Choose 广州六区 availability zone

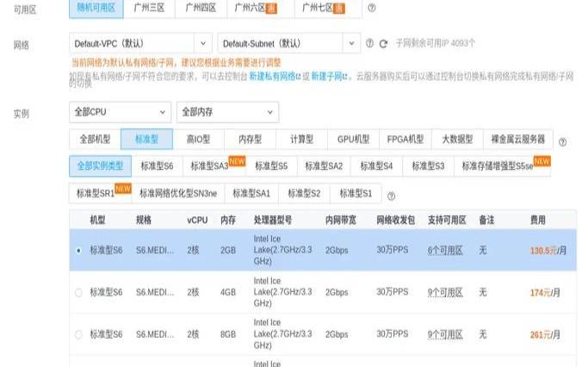pos(260,8)
